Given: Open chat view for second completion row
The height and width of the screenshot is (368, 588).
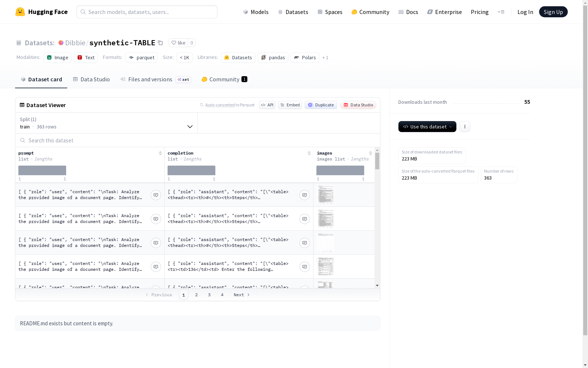Looking at the screenshot, I should [305, 219].
